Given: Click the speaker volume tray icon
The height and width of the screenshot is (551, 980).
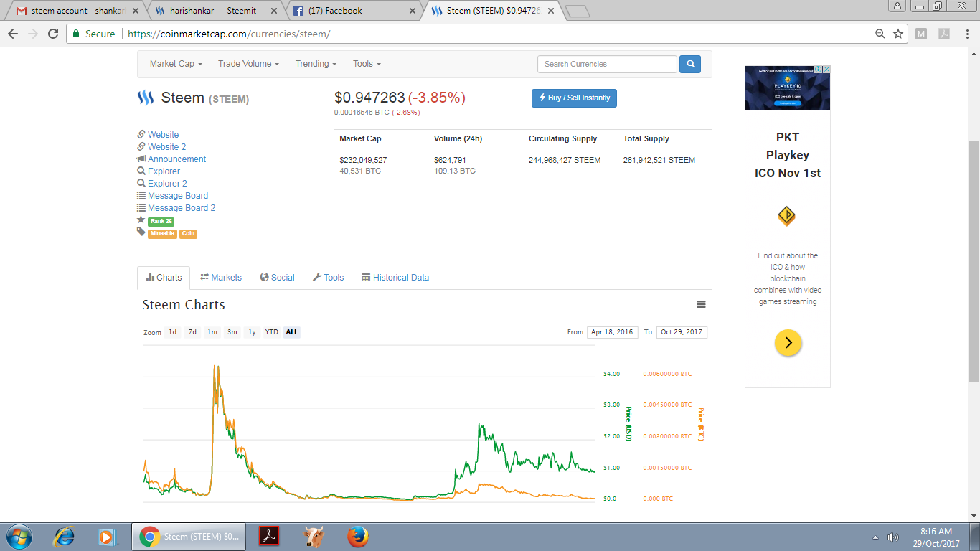Looking at the screenshot, I should pos(893,537).
